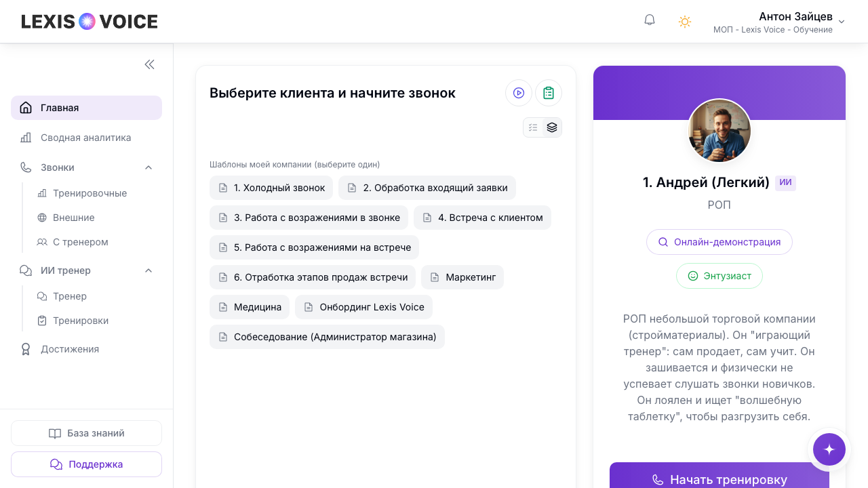Click the book icon in База знаний
This screenshot has height=488, width=868.
coord(55,433)
